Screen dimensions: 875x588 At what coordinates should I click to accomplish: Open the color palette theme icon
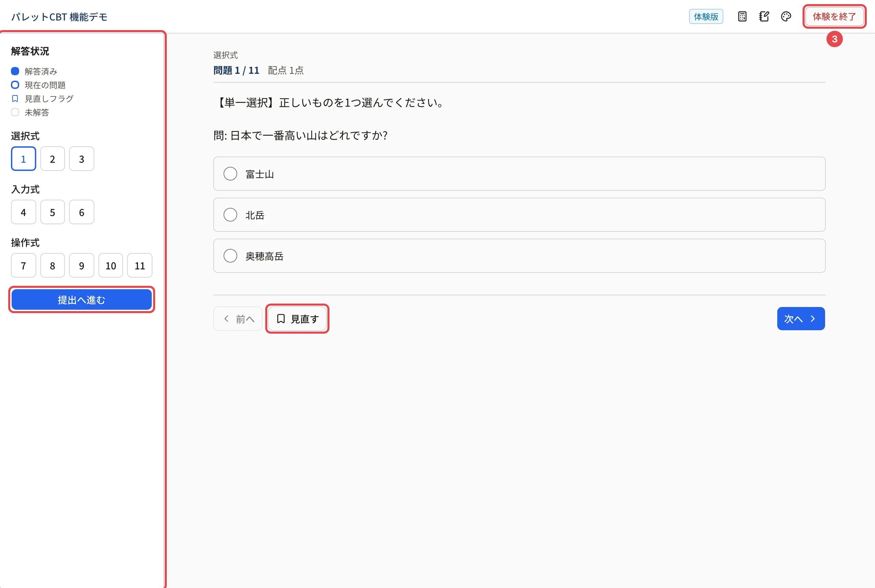786,16
